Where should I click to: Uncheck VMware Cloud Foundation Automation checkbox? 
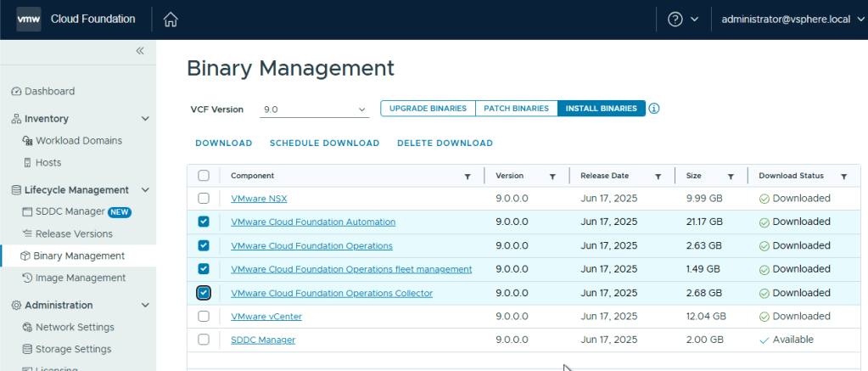[204, 222]
